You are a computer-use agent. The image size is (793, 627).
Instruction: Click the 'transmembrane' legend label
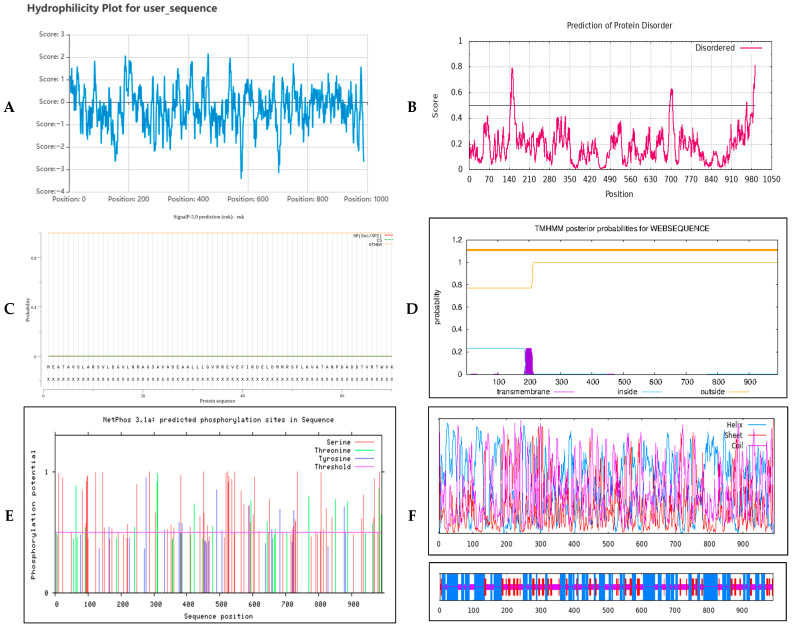(523, 392)
